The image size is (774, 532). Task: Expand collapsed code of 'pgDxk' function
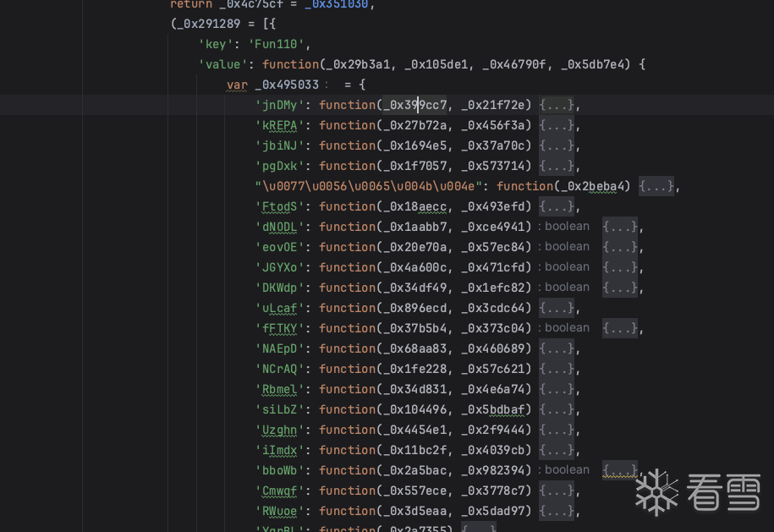pyautogui.click(x=557, y=166)
